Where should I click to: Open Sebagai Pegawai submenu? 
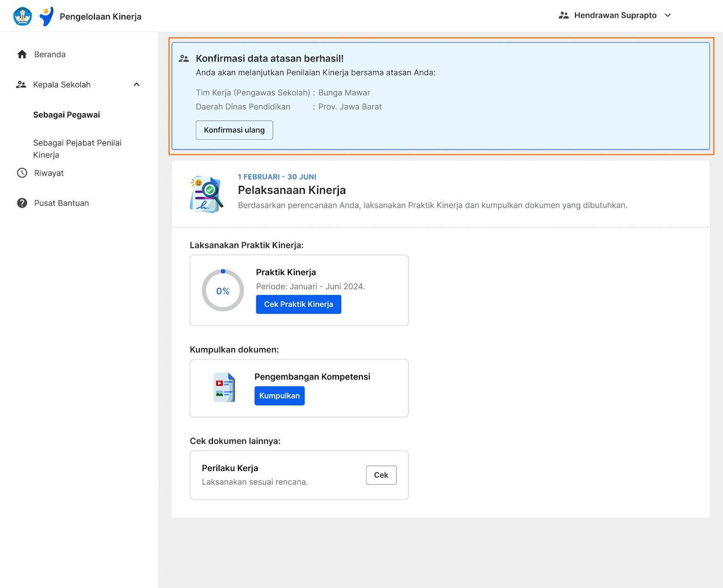(66, 115)
